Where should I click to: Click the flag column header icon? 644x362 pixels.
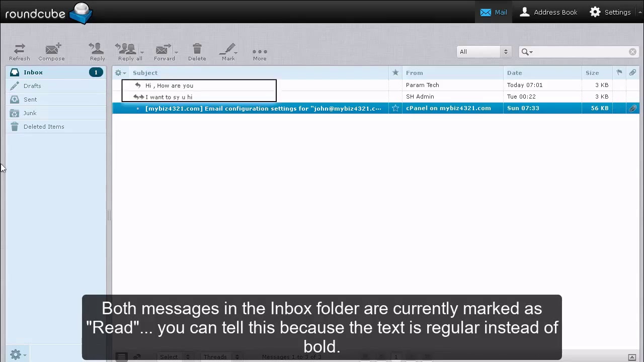(x=619, y=73)
